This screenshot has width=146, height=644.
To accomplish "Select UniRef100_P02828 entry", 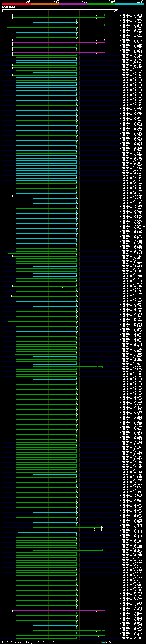I will tap(131, 618).
